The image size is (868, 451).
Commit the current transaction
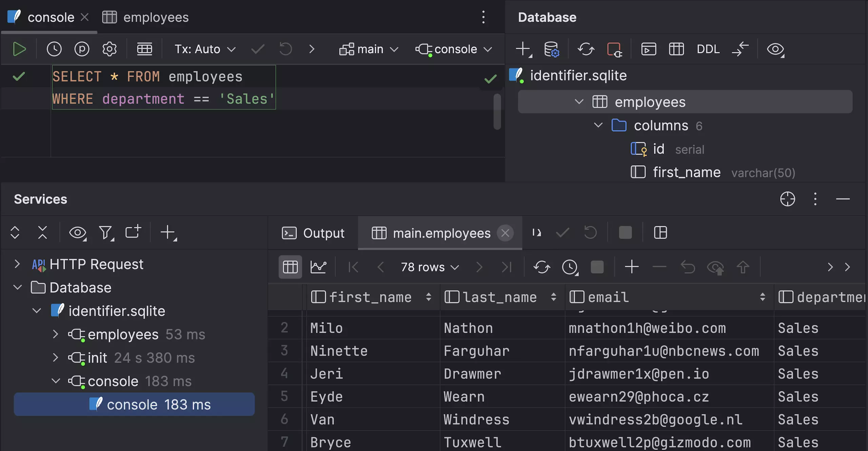click(x=257, y=49)
